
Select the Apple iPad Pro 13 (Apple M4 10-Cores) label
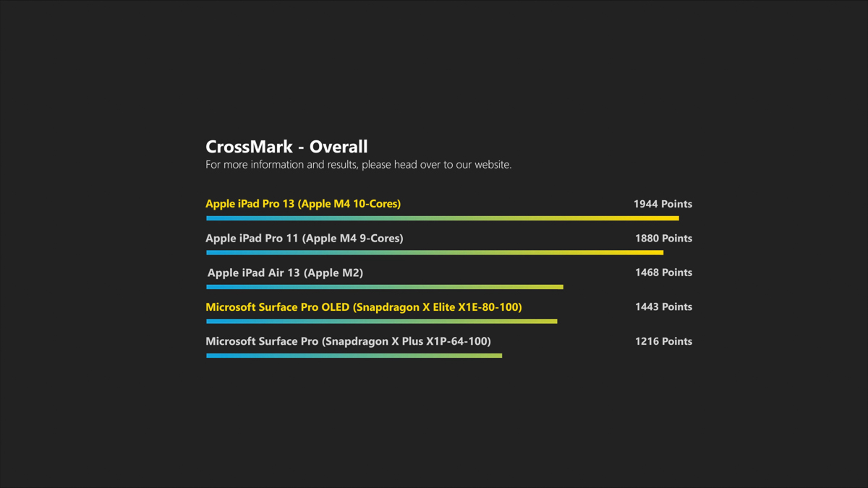tap(303, 204)
